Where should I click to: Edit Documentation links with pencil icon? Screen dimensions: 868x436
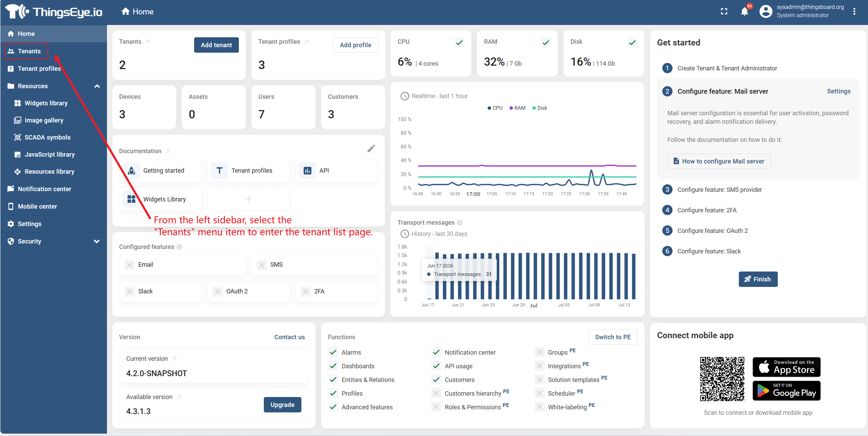click(371, 148)
